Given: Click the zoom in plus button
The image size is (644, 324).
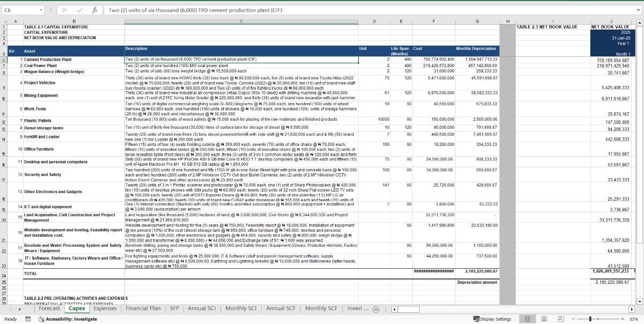Looking at the screenshot, I should pyautogui.click(x=624, y=319).
